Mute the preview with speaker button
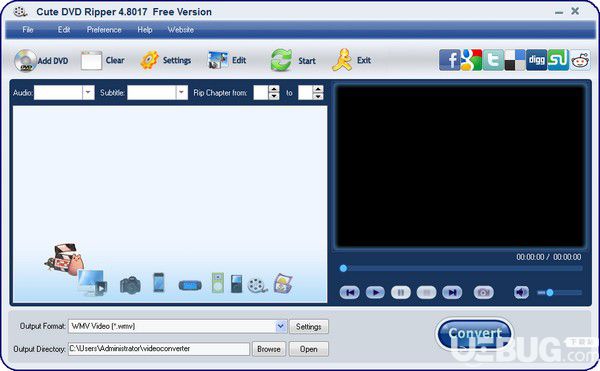The image size is (600, 371). coord(521,293)
